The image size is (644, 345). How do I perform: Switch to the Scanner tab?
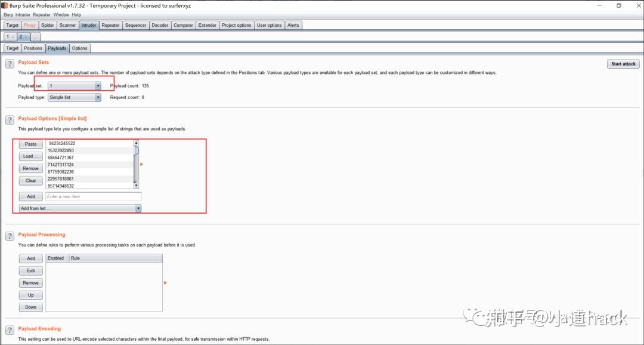(x=68, y=26)
